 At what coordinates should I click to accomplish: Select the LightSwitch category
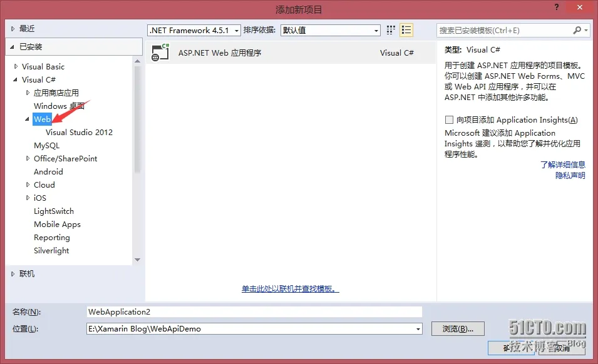pyautogui.click(x=54, y=211)
